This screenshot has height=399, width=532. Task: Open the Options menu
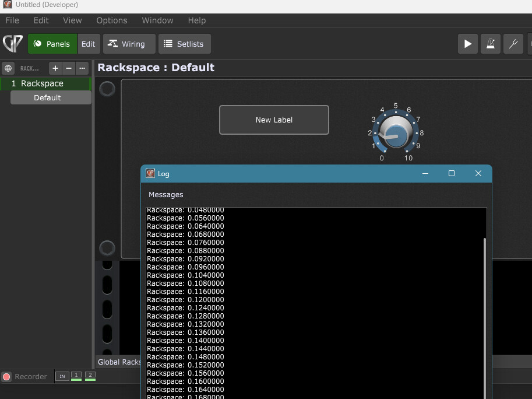tap(112, 20)
